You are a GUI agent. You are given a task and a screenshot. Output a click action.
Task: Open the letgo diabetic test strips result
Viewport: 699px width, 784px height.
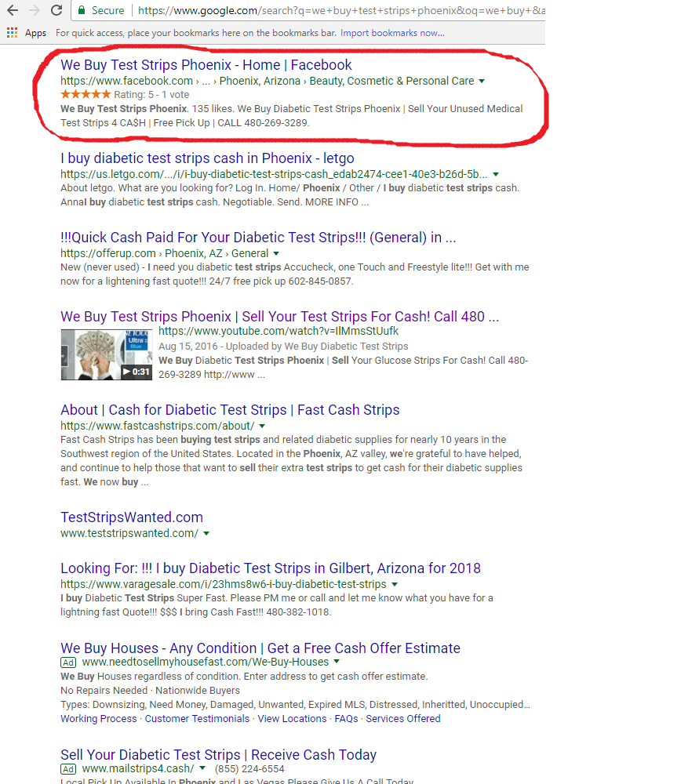(207, 158)
